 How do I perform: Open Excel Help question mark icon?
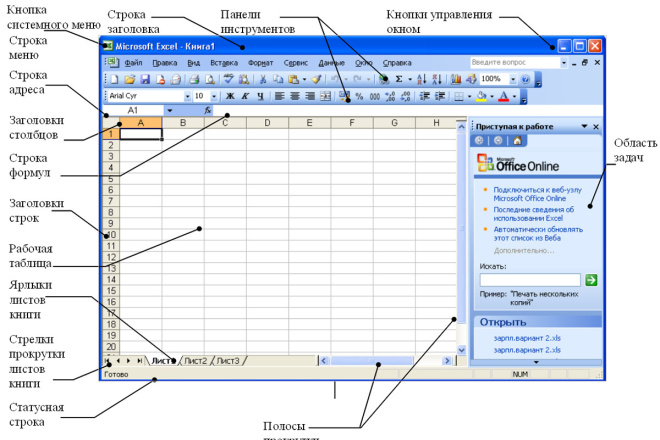tap(525, 79)
